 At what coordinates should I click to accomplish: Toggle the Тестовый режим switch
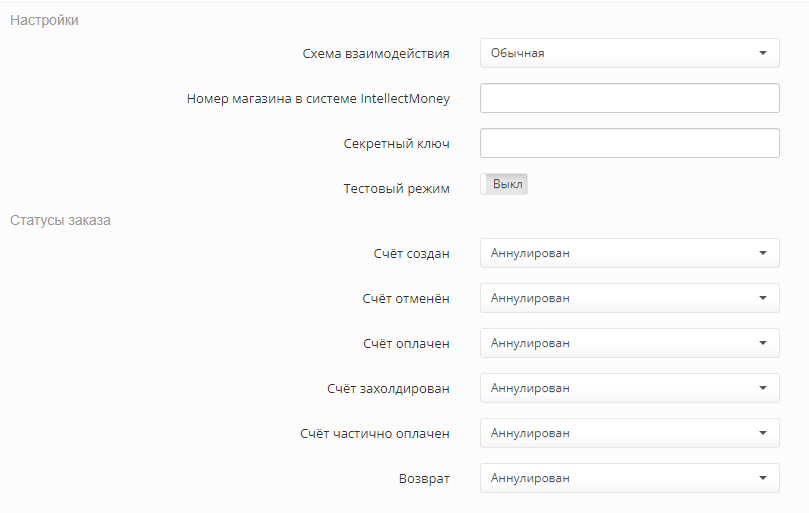point(504,185)
